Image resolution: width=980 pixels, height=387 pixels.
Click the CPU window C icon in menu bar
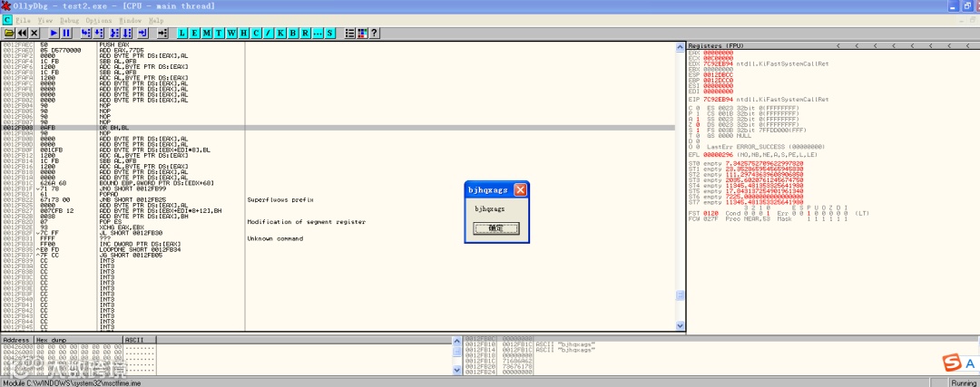(x=7, y=20)
